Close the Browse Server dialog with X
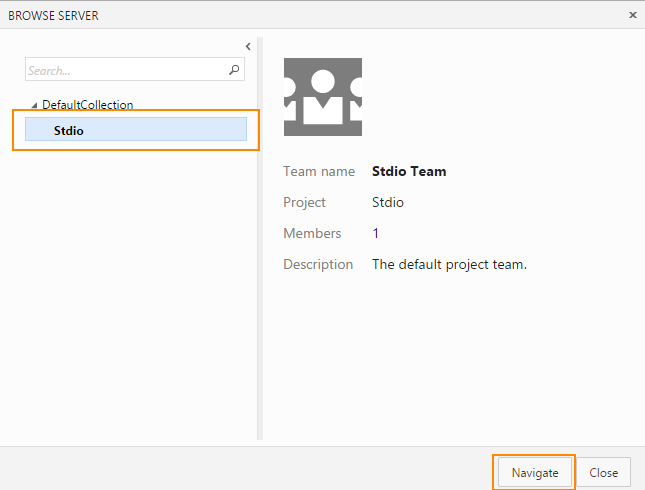645x490 pixels. click(x=633, y=15)
